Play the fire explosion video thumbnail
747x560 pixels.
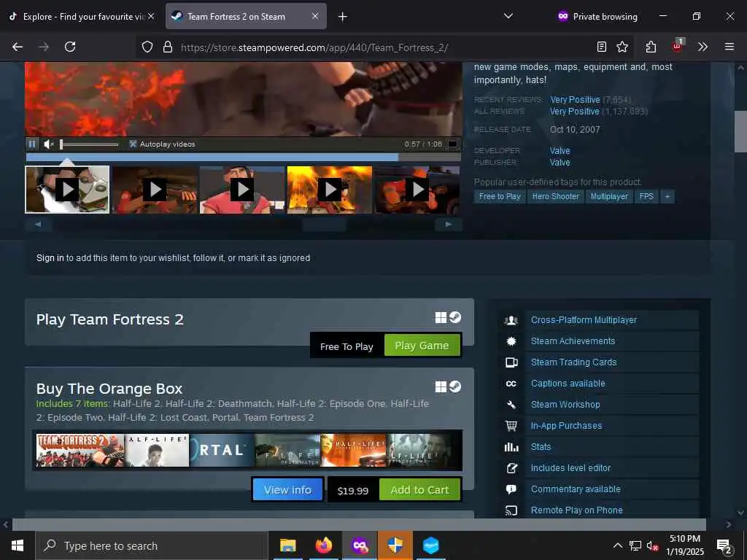coord(330,190)
